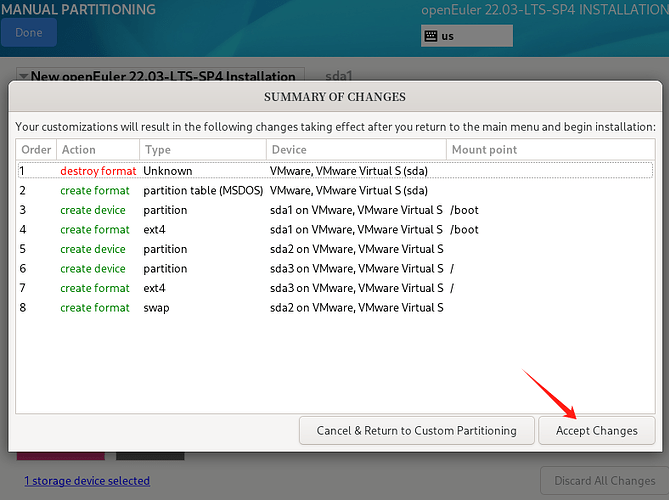This screenshot has height=500, width=669.
Task: Open the us keyboard layout selector
Action: 467,36
